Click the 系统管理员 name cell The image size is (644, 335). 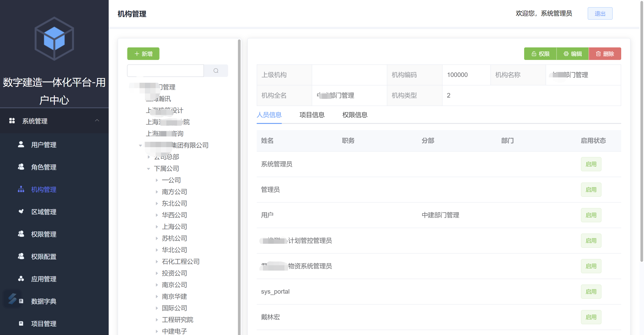tap(277, 164)
